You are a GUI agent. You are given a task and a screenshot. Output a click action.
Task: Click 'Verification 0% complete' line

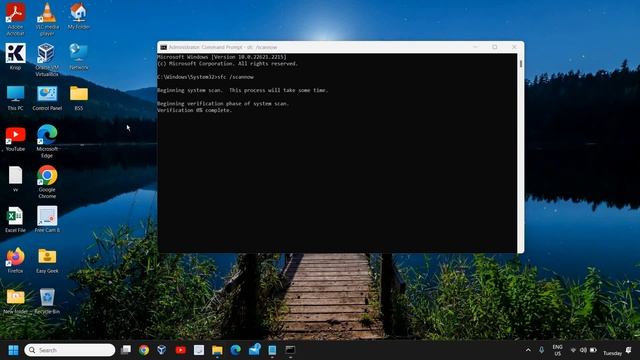point(194,110)
